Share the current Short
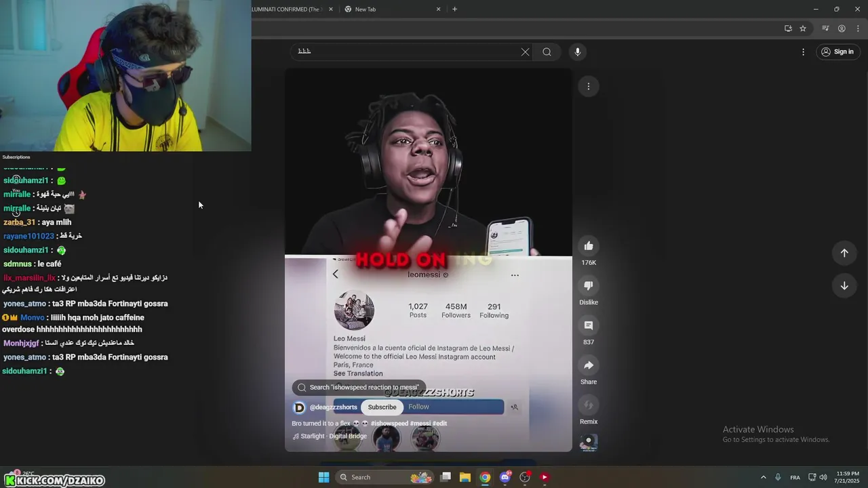 tap(589, 365)
